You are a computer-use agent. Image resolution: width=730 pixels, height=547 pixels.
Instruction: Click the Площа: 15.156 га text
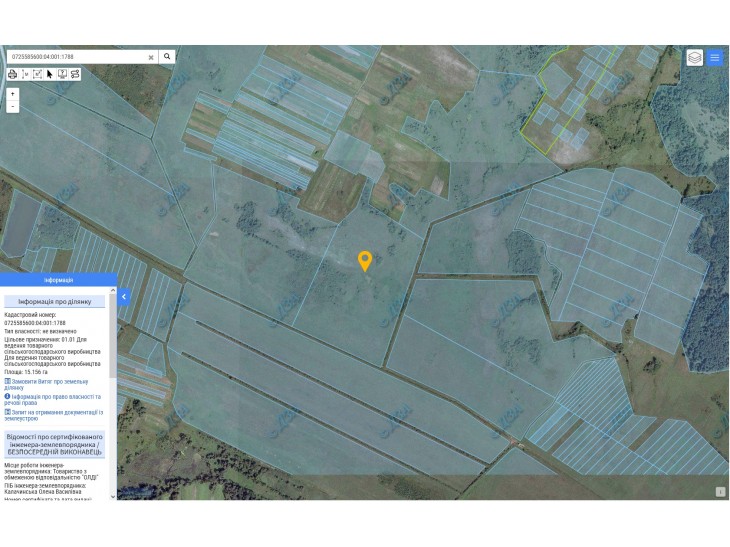click(26, 372)
